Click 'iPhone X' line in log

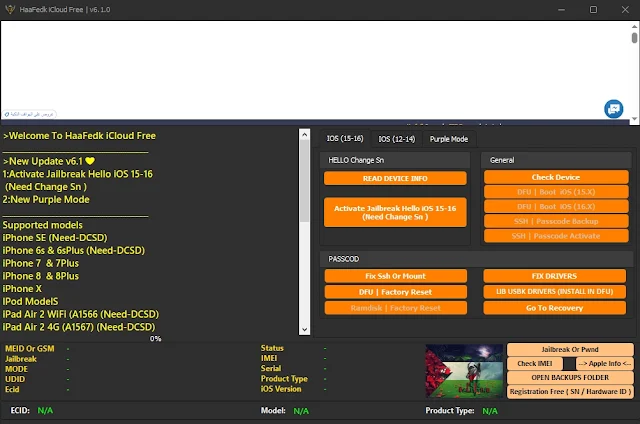[x=22, y=289]
